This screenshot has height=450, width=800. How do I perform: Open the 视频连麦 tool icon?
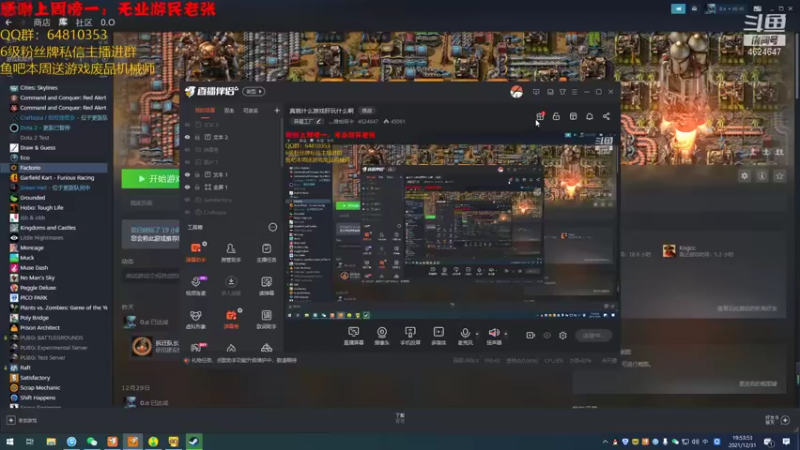pyautogui.click(x=195, y=286)
